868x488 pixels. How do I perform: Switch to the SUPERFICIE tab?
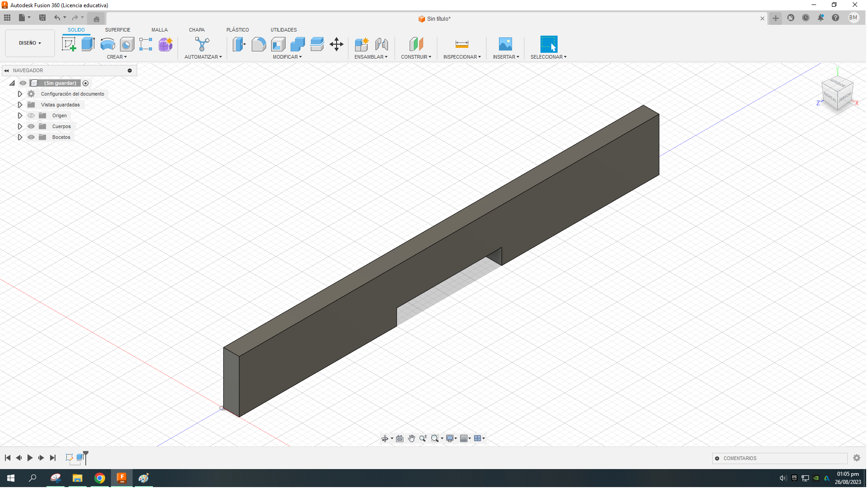[118, 30]
